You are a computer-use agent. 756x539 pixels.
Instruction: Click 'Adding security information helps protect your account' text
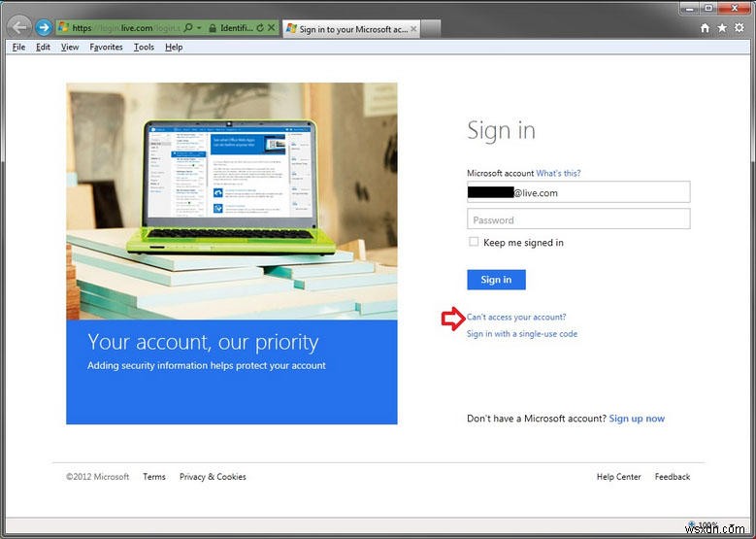tap(207, 366)
